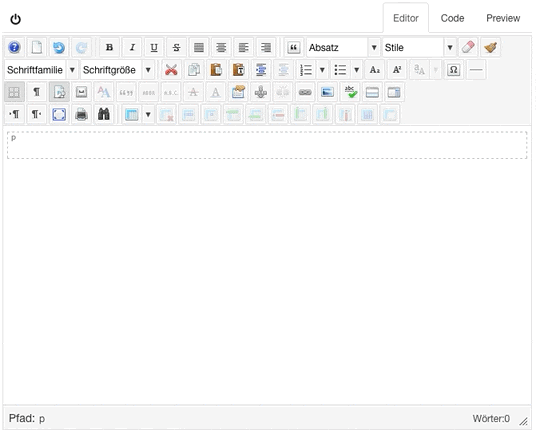Clean up code with the broom icon
The height and width of the screenshot is (434, 536).
(491, 47)
